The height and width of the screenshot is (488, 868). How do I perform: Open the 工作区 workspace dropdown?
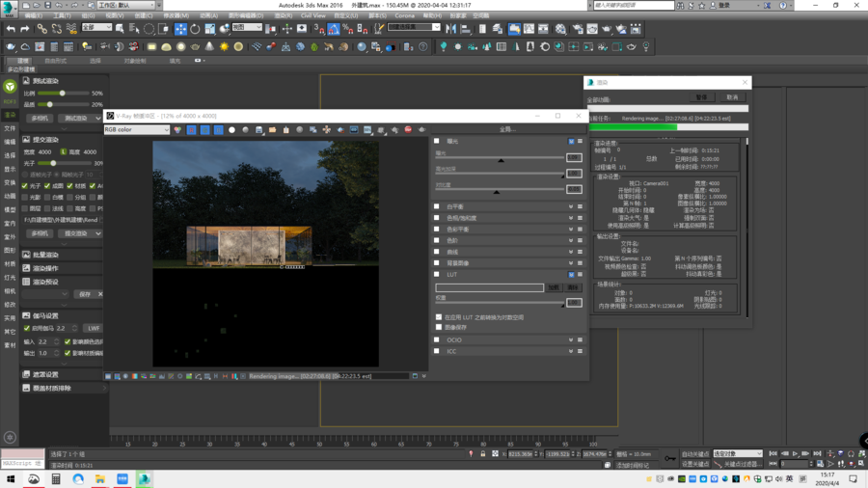pyautogui.click(x=126, y=5)
